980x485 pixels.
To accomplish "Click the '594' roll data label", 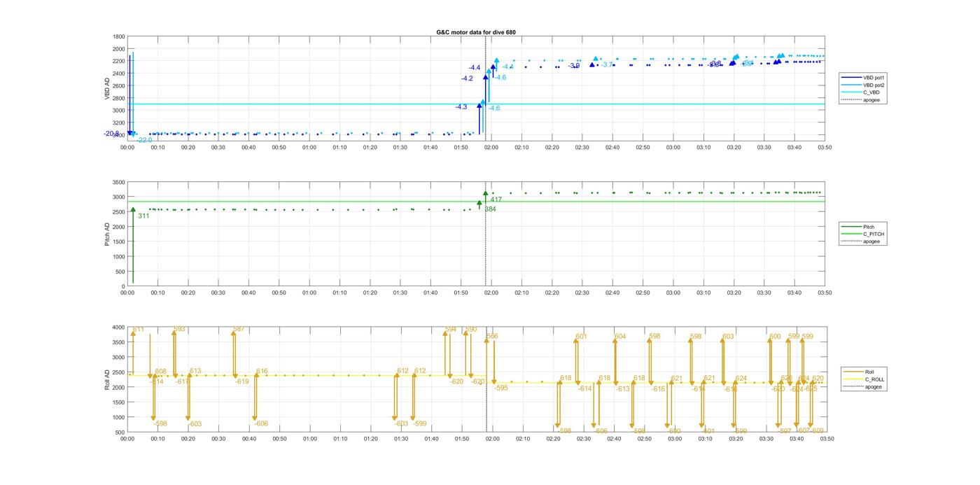I will point(451,329).
